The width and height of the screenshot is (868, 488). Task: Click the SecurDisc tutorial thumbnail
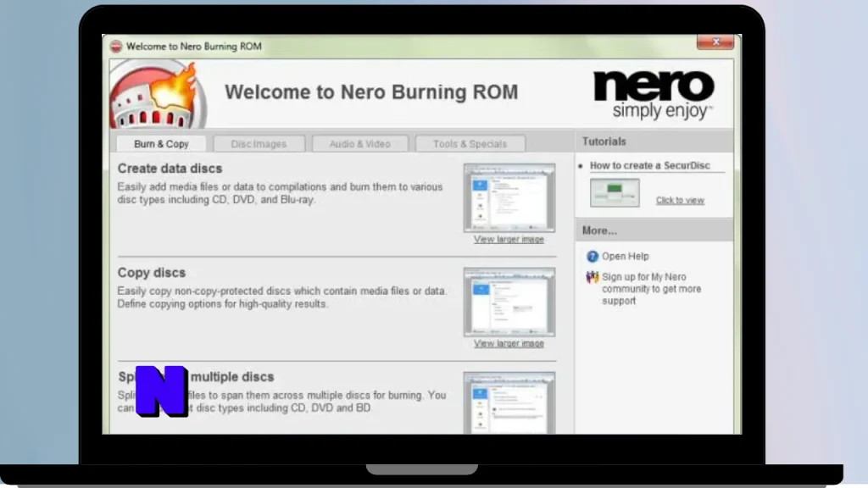(x=615, y=192)
